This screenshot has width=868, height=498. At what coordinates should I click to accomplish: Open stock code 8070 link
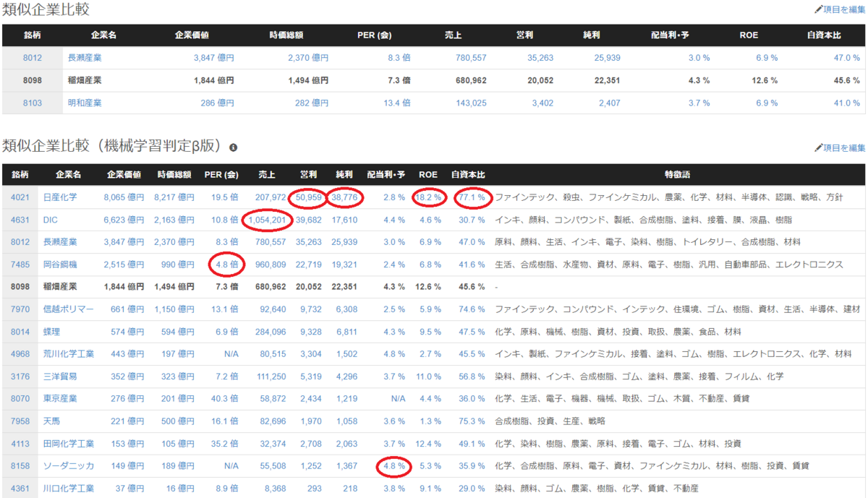pos(20,398)
